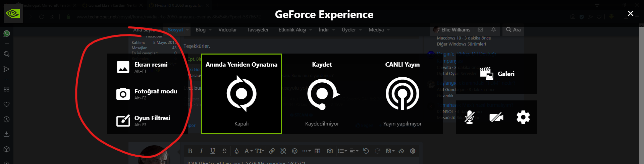Screen dimensions: 644x164
Task: Expand the arrow beside Etkinlik Akışı
Action: [311, 30]
